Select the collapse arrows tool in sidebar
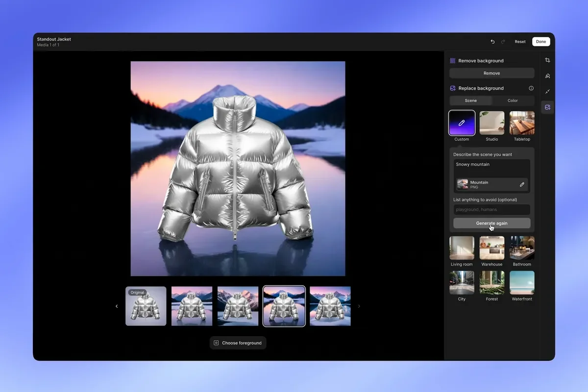This screenshot has width=588, height=392. [x=547, y=92]
